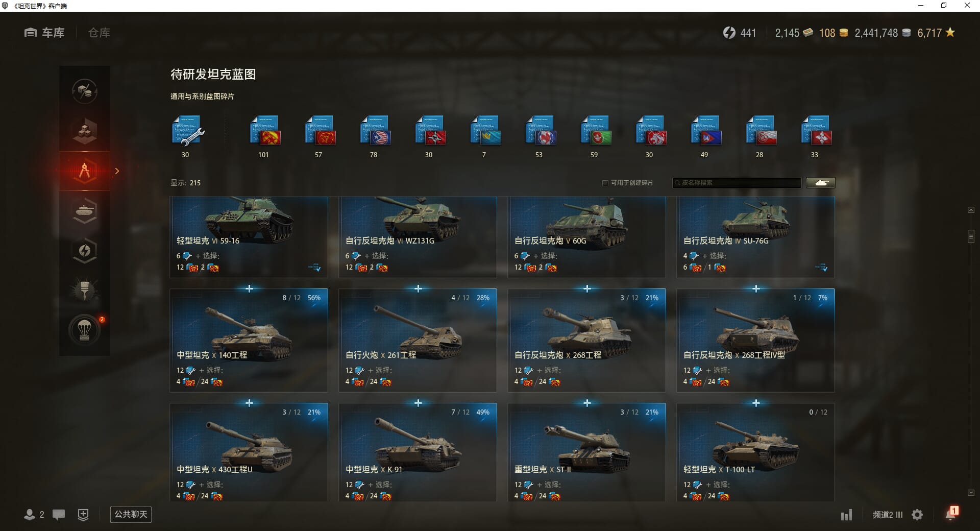
Task: Switch to the 车库 tab
Action: point(44,33)
